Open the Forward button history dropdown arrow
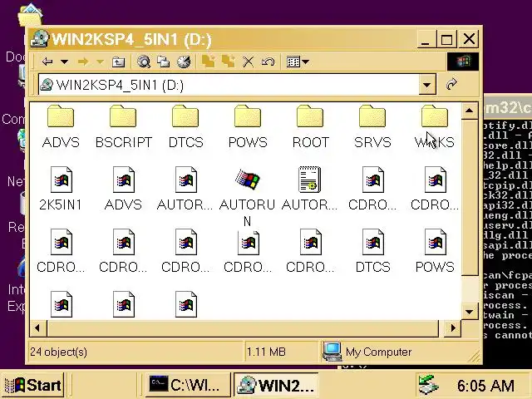 point(100,62)
